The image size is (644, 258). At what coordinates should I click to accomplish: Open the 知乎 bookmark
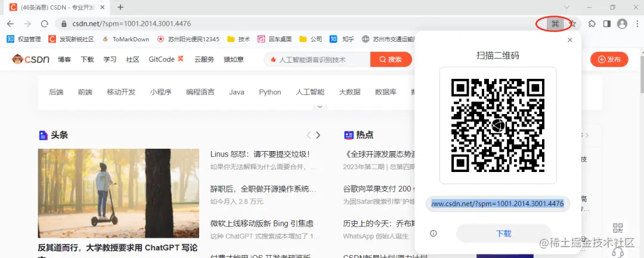point(342,39)
